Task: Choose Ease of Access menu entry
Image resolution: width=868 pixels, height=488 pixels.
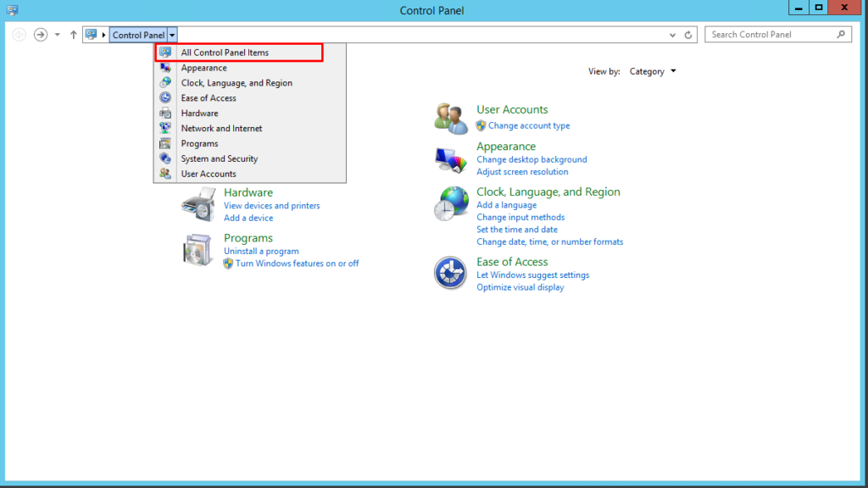Action: click(x=250, y=98)
